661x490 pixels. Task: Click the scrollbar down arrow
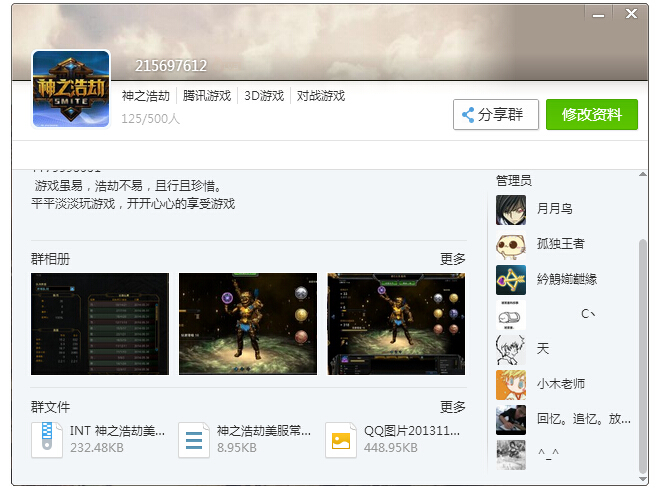coord(642,479)
